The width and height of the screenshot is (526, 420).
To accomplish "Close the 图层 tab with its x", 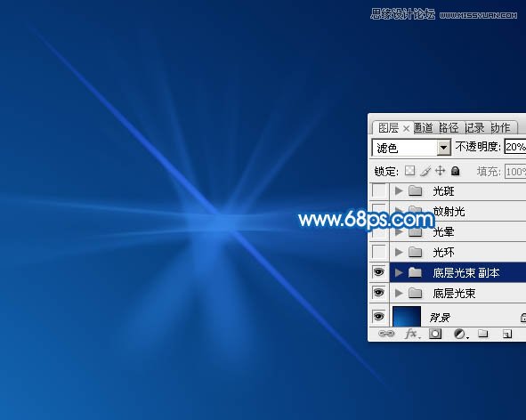I will pyautogui.click(x=406, y=128).
